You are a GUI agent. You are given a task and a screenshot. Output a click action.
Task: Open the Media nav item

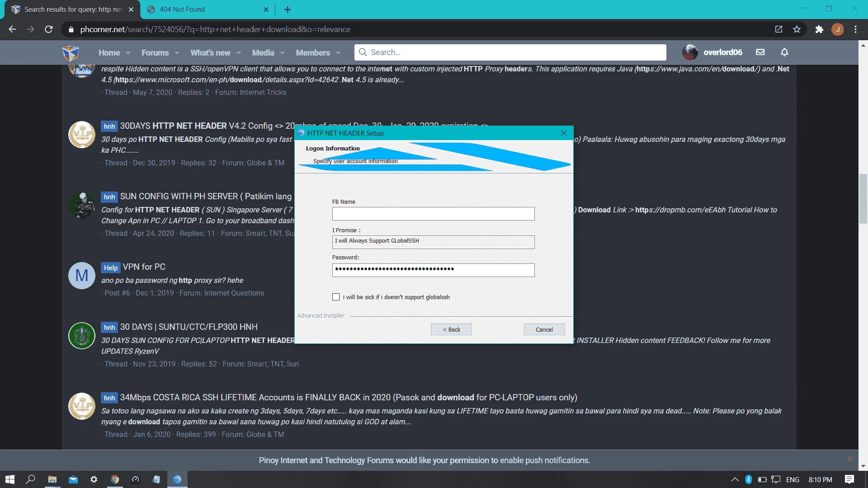pos(263,53)
